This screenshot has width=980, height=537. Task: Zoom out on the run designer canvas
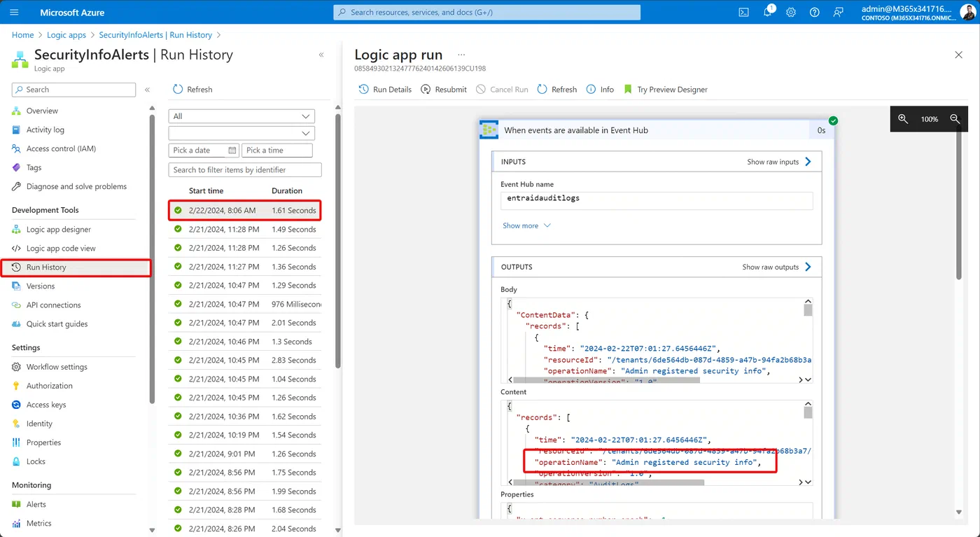point(955,119)
